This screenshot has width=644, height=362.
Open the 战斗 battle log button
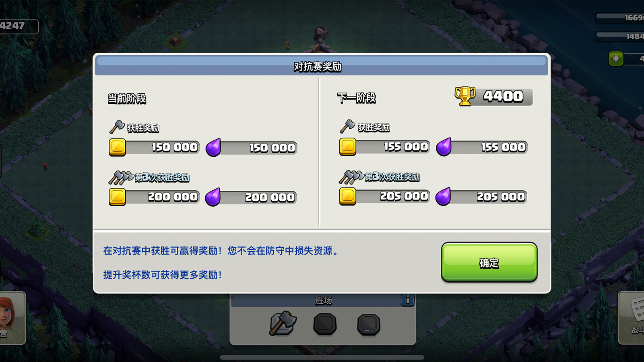(x=632, y=318)
